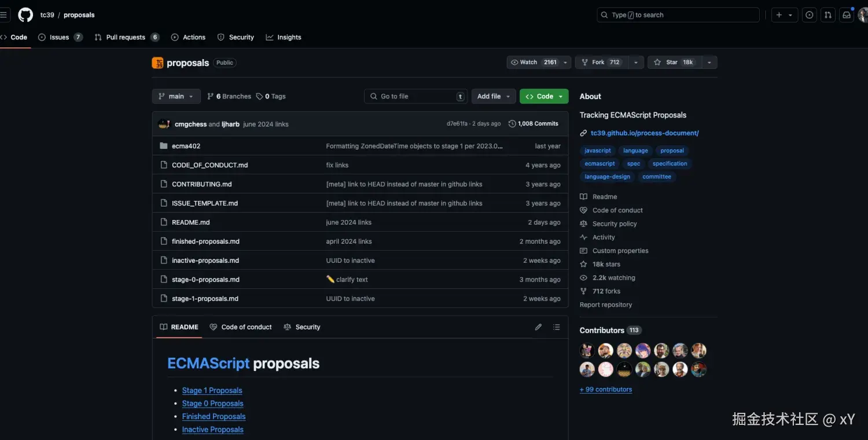Click the Fork button
Image resolution: width=868 pixels, height=440 pixels.
pos(601,63)
